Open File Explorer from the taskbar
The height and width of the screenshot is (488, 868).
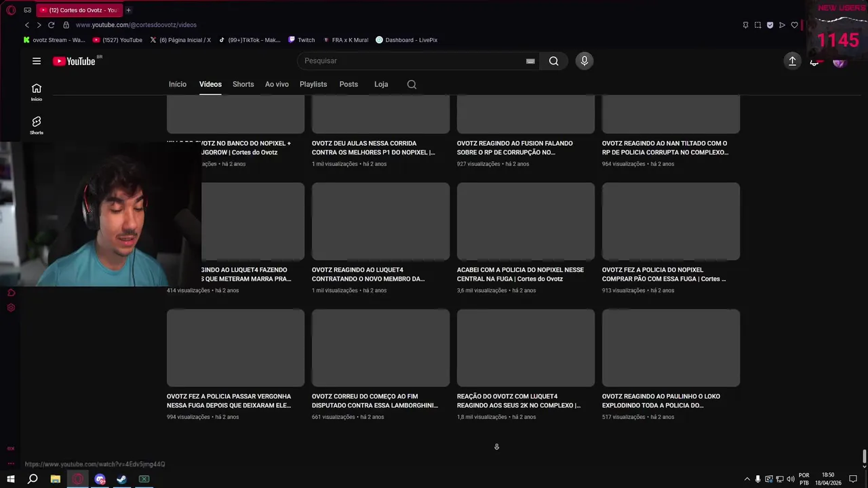click(x=56, y=479)
